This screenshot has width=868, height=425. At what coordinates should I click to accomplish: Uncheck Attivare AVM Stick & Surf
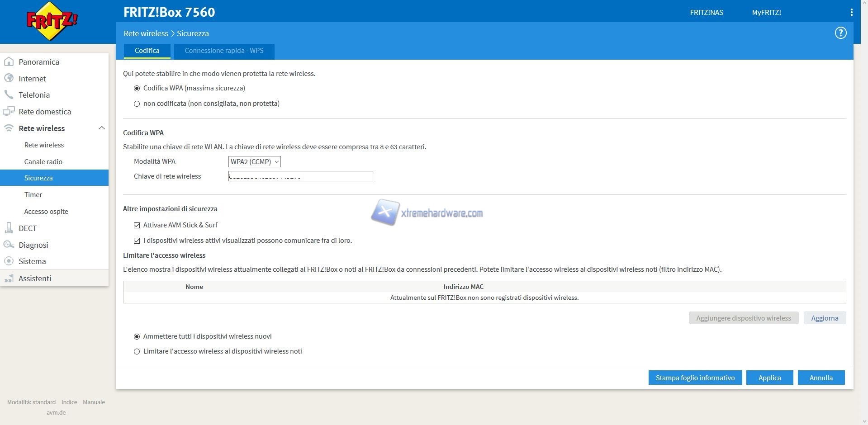pyautogui.click(x=137, y=225)
